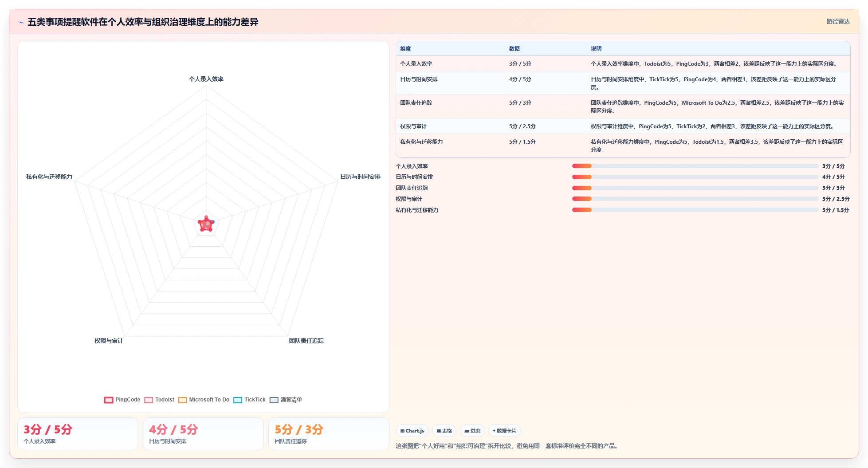Viewport: 868px width, 468px height.
Task: Click the description mentioning Todoist为5, PingCode为3
Action: [x=714, y=64]
